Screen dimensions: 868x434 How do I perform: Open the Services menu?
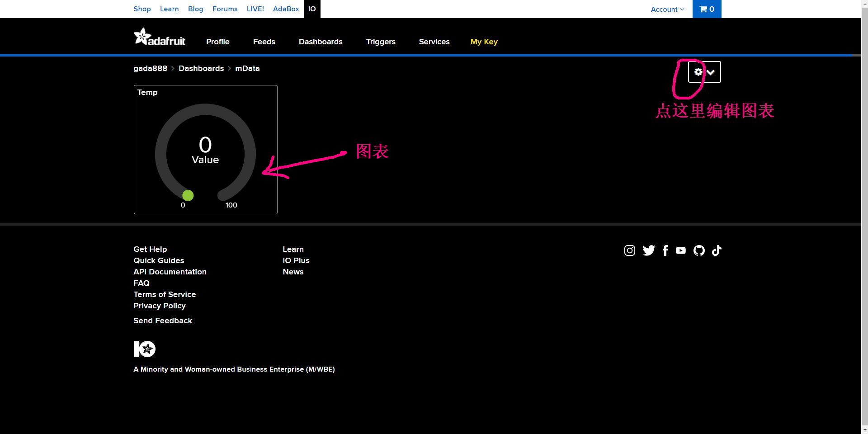tap(434, 42)
